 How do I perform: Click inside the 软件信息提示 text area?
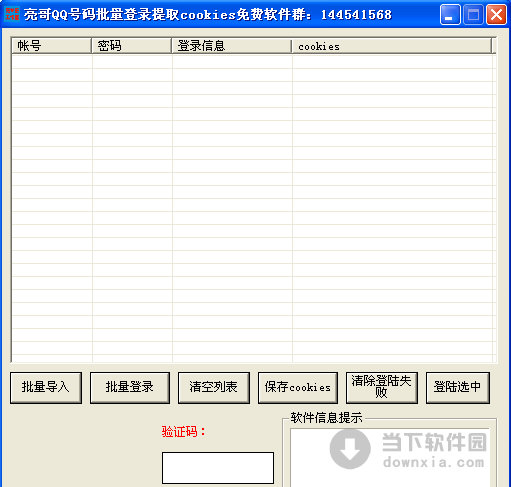tap(390, 457)
